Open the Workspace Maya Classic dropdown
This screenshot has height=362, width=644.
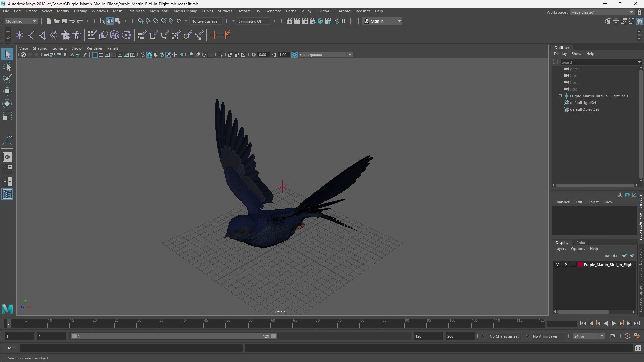(602, 12)
